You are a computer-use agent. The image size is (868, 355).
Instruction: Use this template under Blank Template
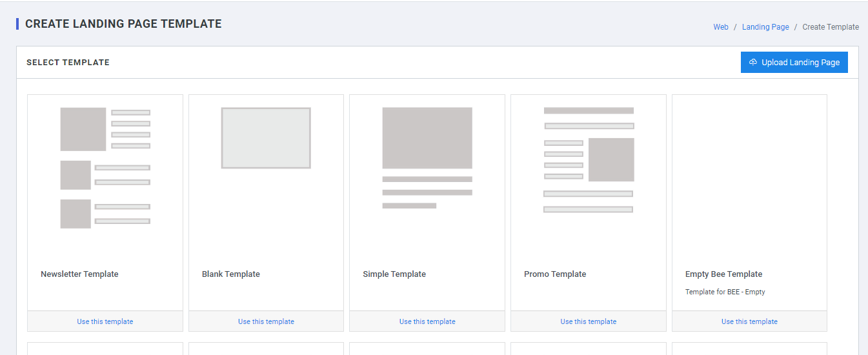[x=266, y=321]
